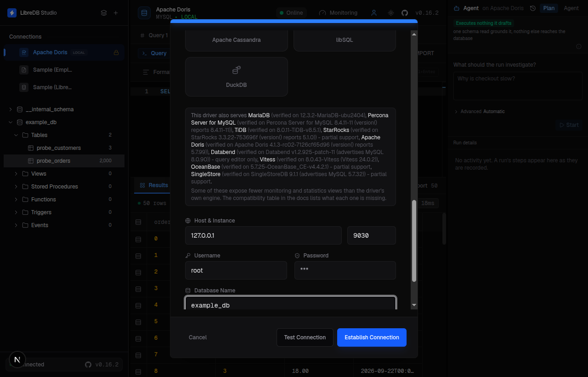This screenshot has width=588, height=377.
Task: Click the Sample (Empl… connection file icon
Action: point(24,70)
